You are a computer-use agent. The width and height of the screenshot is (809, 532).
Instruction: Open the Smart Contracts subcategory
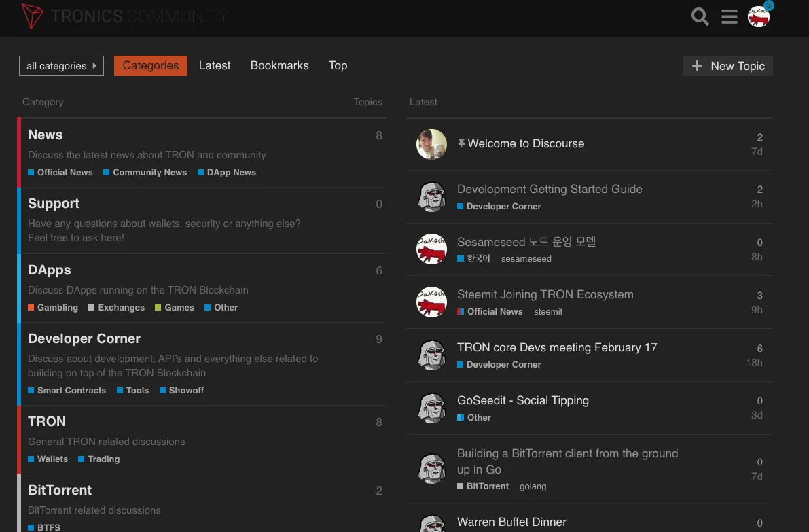[67, 391]
